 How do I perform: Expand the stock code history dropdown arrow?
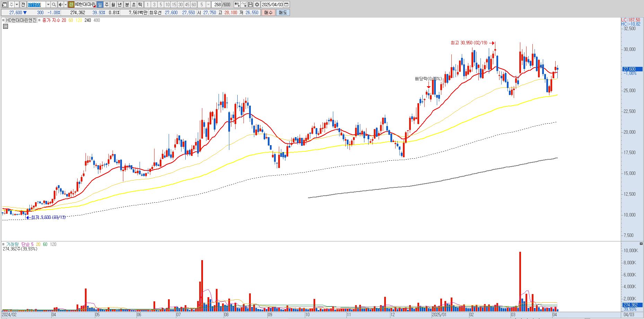coord(48,5)
